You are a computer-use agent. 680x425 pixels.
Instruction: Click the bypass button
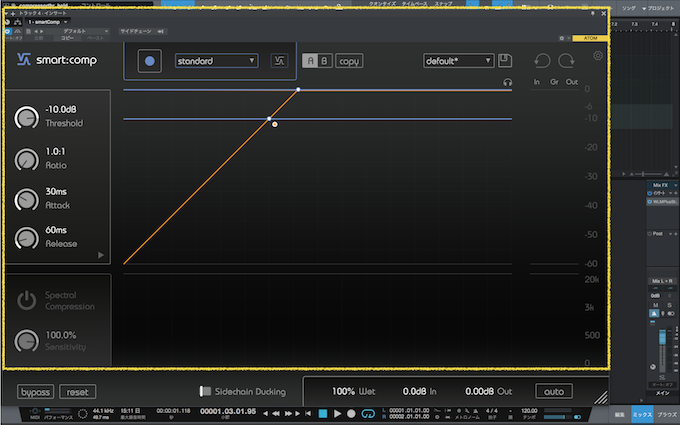coord(36,392)
